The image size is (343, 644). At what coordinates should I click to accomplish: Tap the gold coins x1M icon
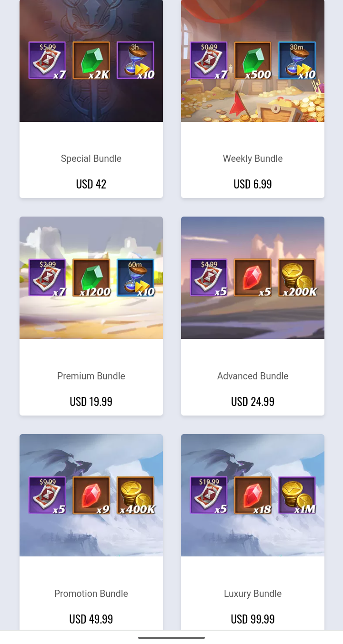(297, 495)
